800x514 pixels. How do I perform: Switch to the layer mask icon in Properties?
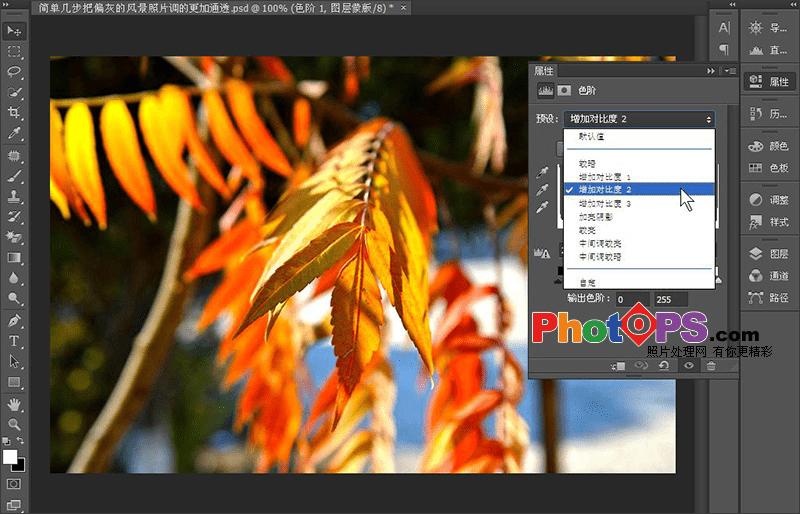point(564,90)
